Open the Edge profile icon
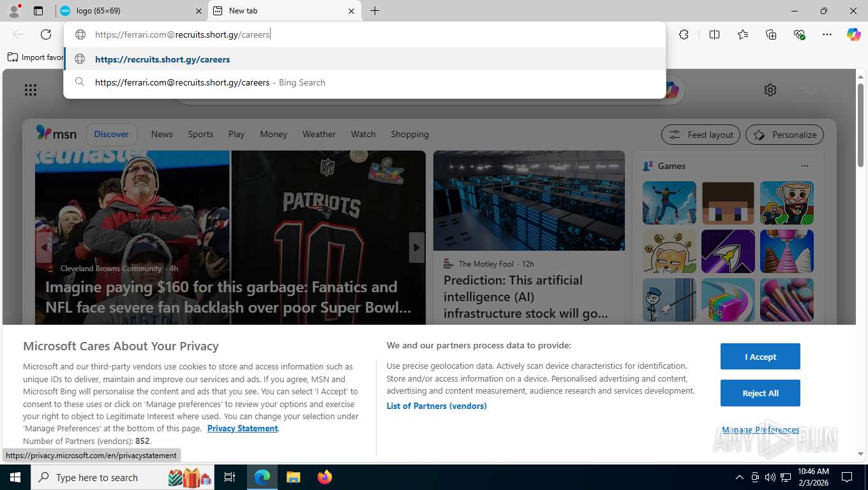 (14, 11)
